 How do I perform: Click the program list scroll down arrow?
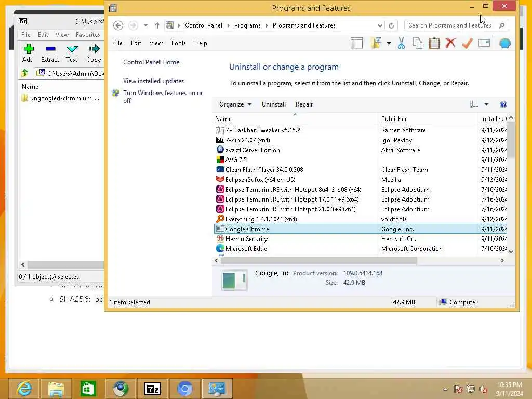pyautogui.click(x=511, y=252)
